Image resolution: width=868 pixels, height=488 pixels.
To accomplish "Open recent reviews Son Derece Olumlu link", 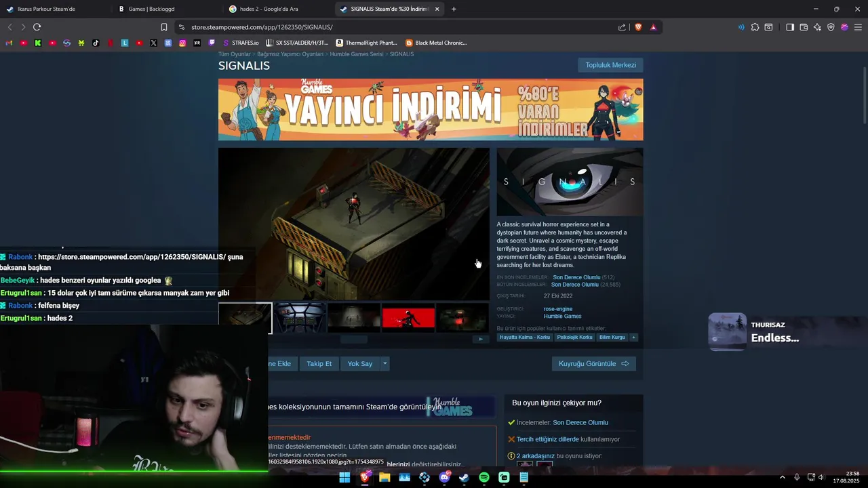I will [x=576, y=277].
